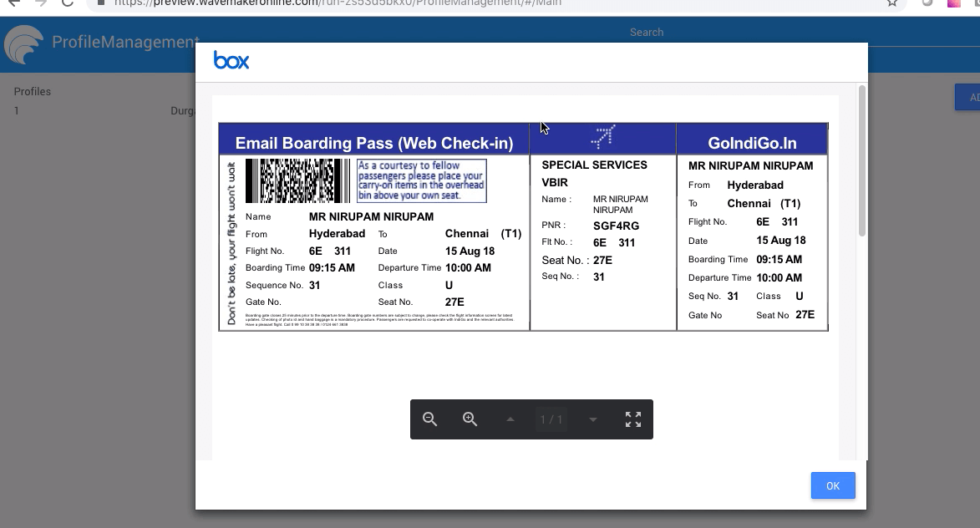Go to previous page using up arrow

tap(510, 419)
